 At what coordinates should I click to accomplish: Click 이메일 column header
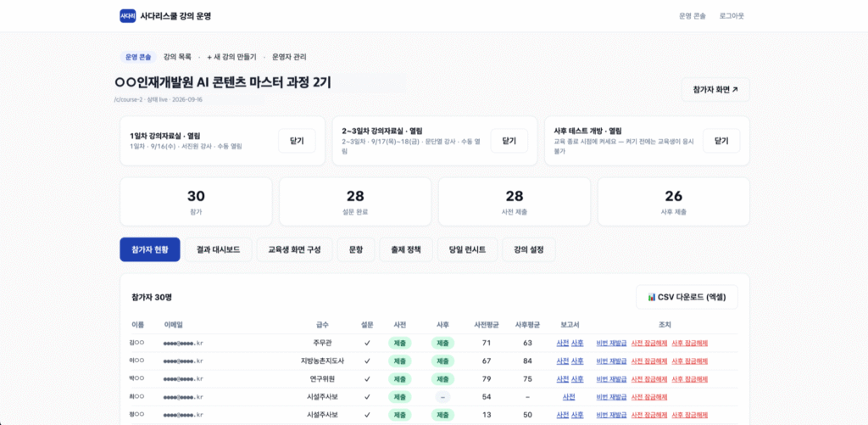point(173,325)
